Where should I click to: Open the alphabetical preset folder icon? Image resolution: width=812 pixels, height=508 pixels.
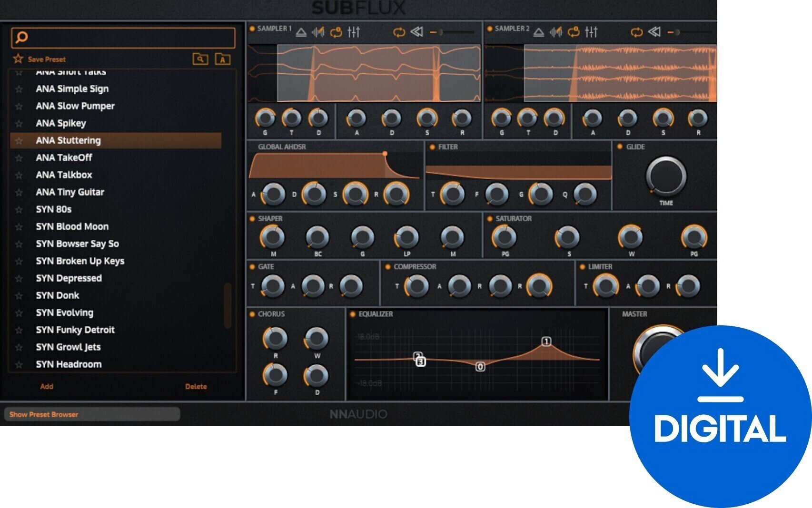pyautogui.click(x=222, y=59)
